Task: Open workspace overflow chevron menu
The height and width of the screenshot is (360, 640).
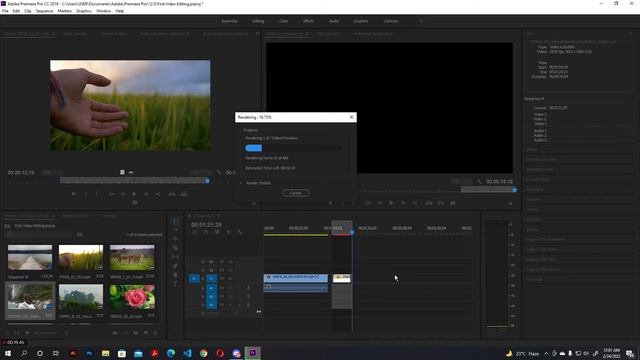Action: (421, 21)
